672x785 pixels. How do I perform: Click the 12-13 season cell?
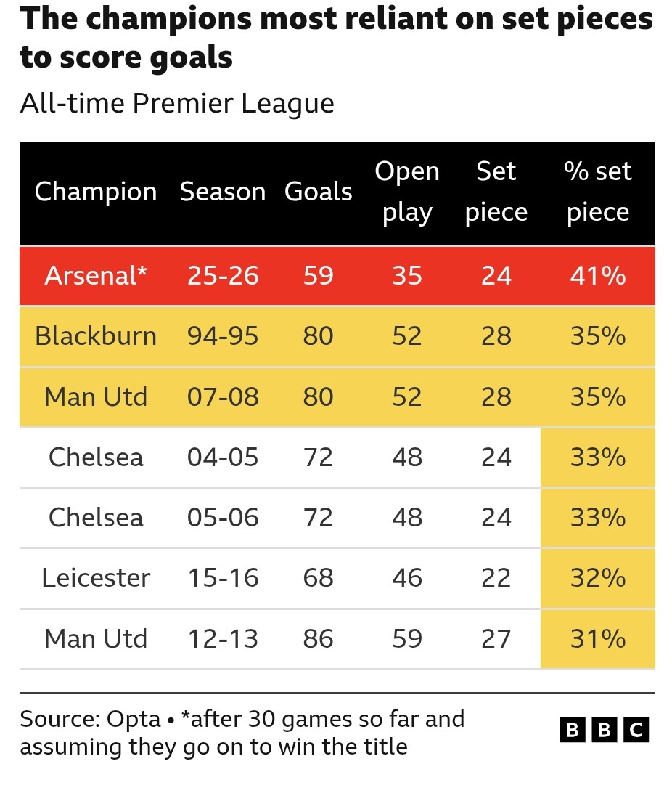[223, 639]
